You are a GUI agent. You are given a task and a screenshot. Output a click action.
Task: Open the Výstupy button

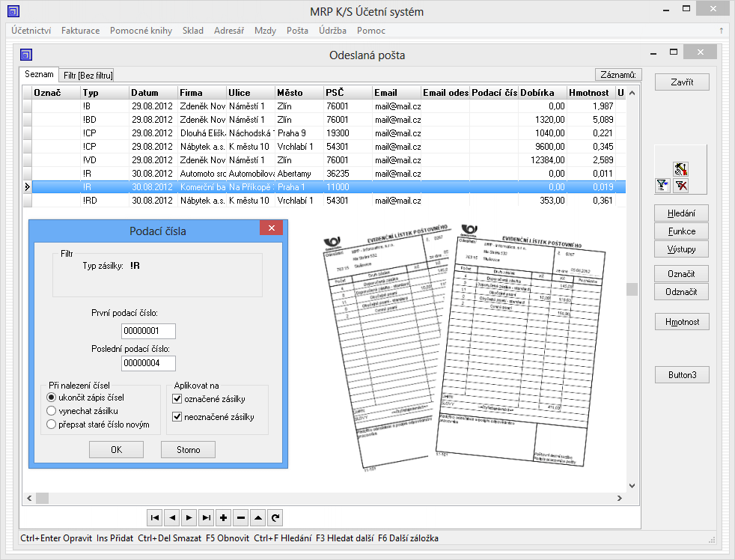click(682, 249)
